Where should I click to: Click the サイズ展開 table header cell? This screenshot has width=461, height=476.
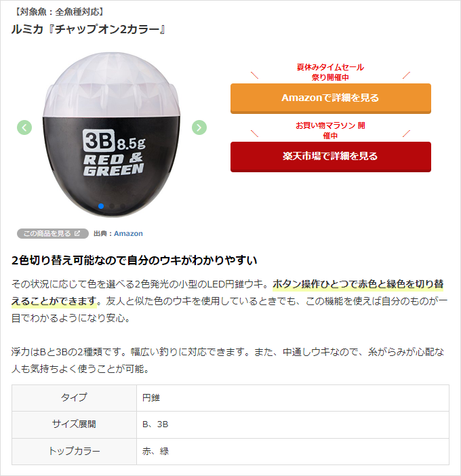tap(74, 424)
